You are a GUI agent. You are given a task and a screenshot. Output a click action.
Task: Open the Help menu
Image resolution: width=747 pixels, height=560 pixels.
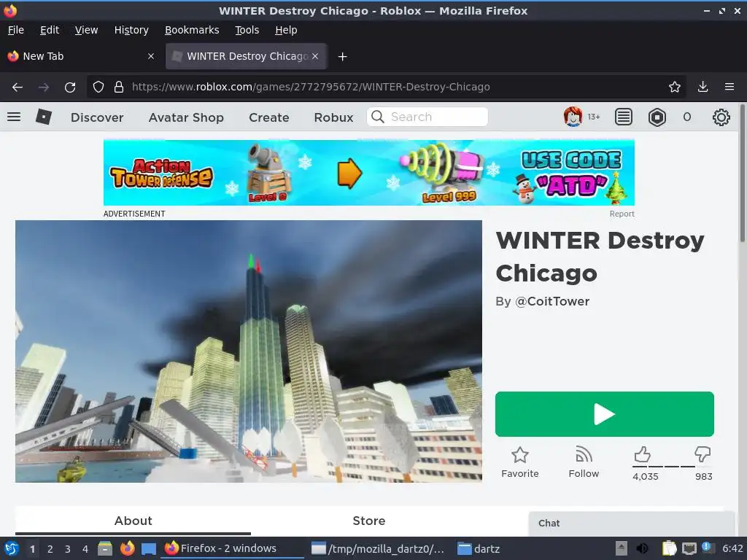coord(286,30)
